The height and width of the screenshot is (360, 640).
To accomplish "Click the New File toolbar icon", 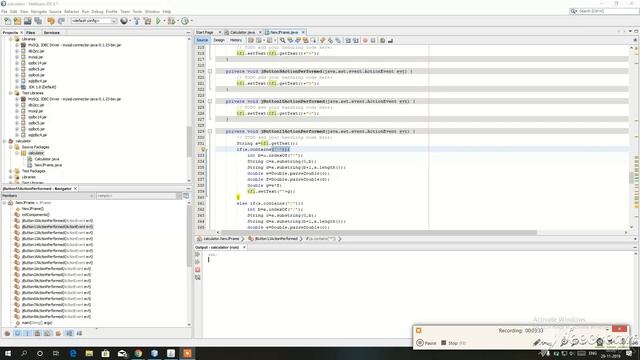I will [7, 21].
